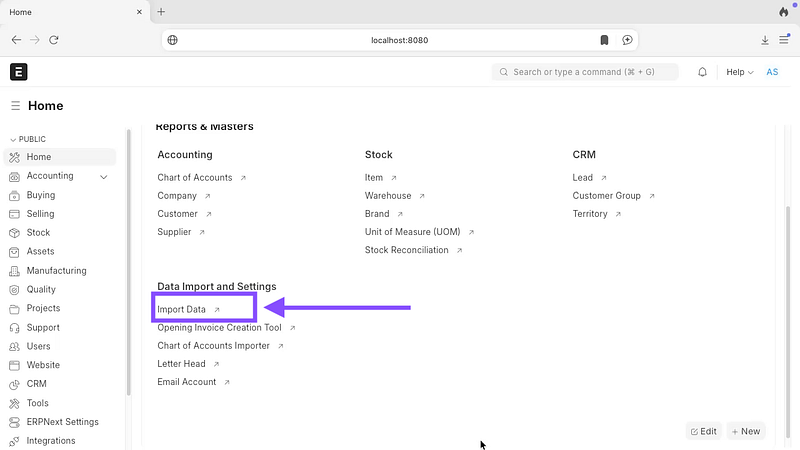Bookmark this page via address bar icon
Image resolution: width=800 pixels, height=450 pixels.
click(x=604, y=40)
